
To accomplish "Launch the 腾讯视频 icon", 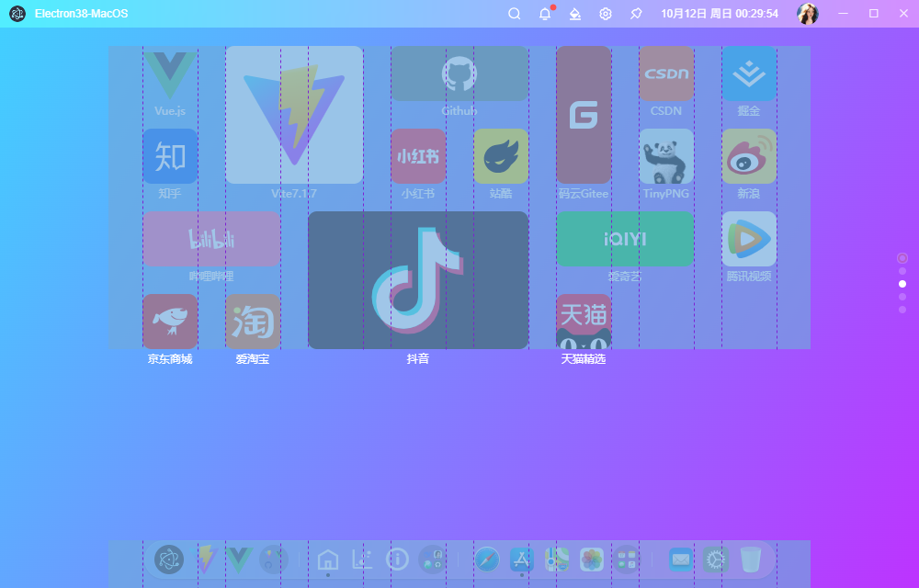I will 749,239.
